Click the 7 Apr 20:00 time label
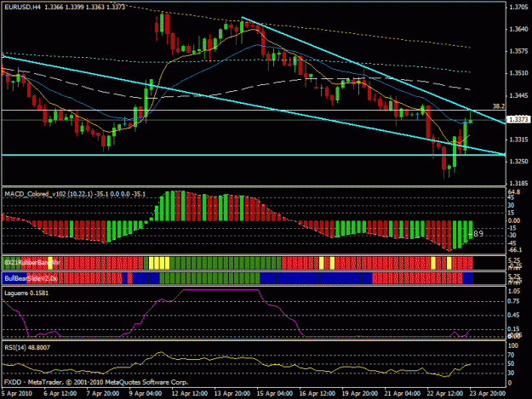The width and height of the screenshot is (532, 399). [x=103, y=394]
